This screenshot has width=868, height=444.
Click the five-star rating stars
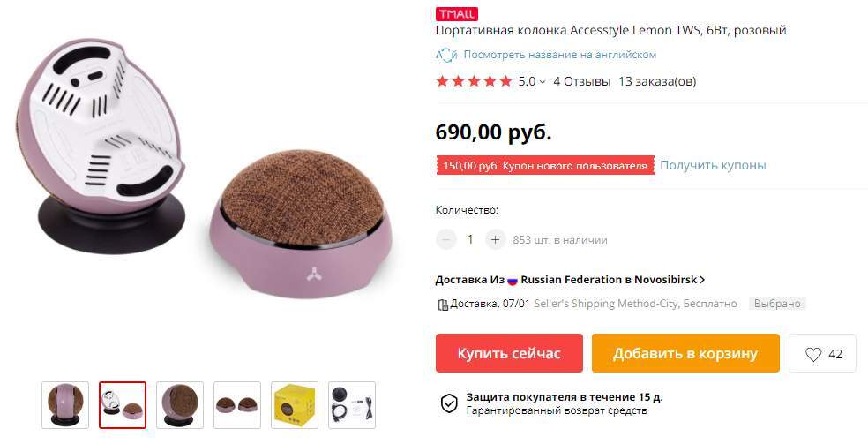coord(474,81)
